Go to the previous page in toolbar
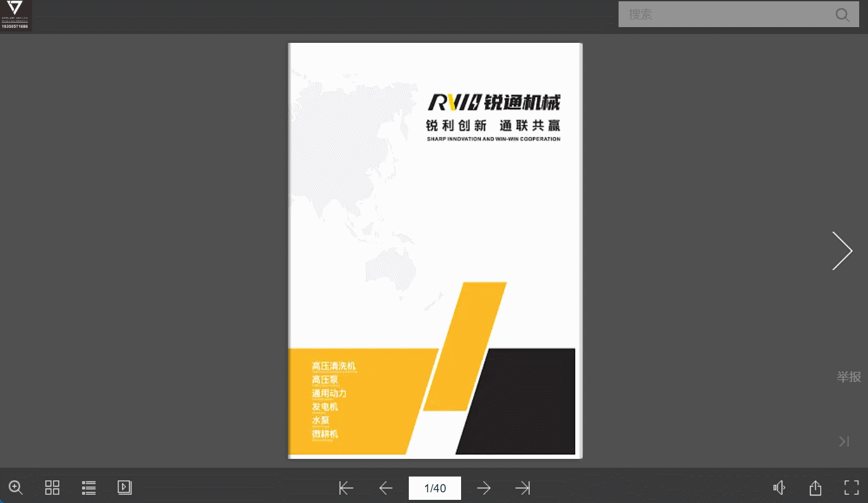 pos(385,488)
